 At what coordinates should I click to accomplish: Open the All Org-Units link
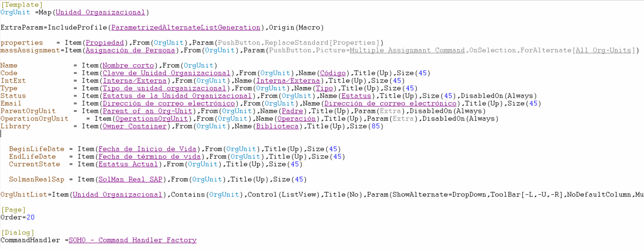tap(603, 50)
